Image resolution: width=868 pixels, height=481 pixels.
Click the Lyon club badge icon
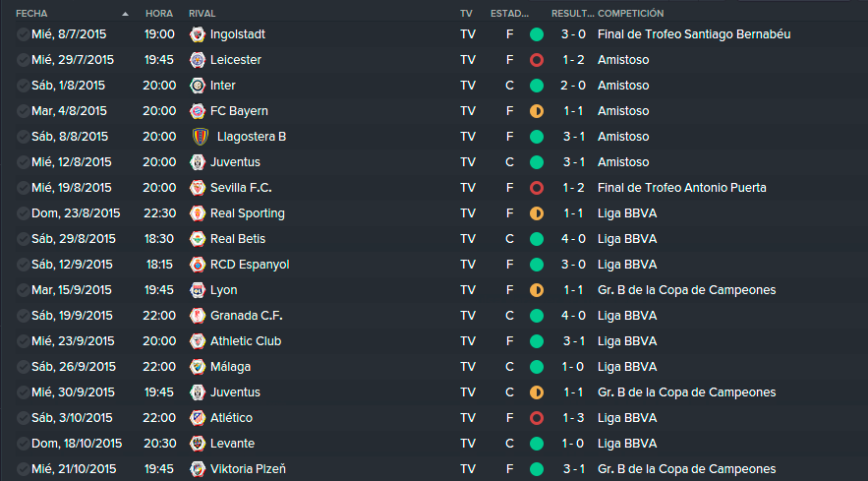point(197,290)
